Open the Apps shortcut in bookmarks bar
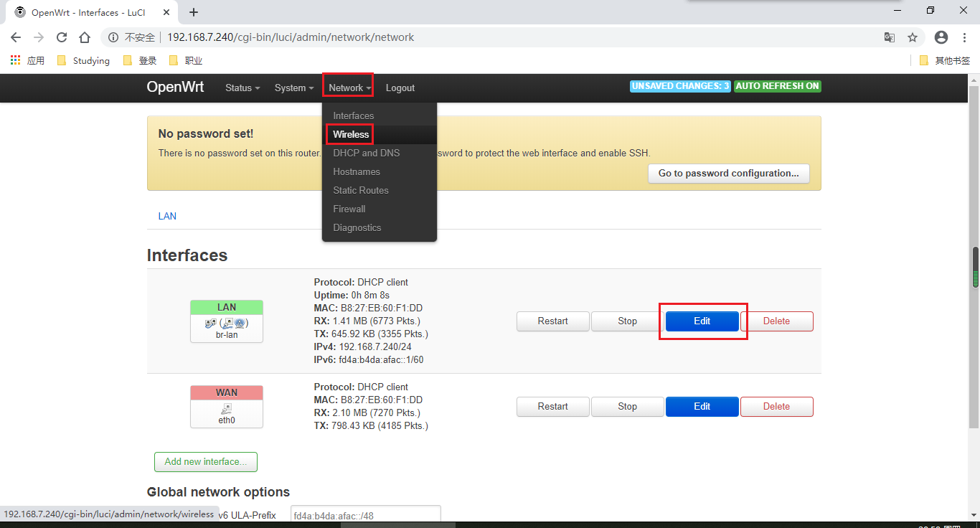This screenshot has width=980, height=528. [x=27, y=60]
